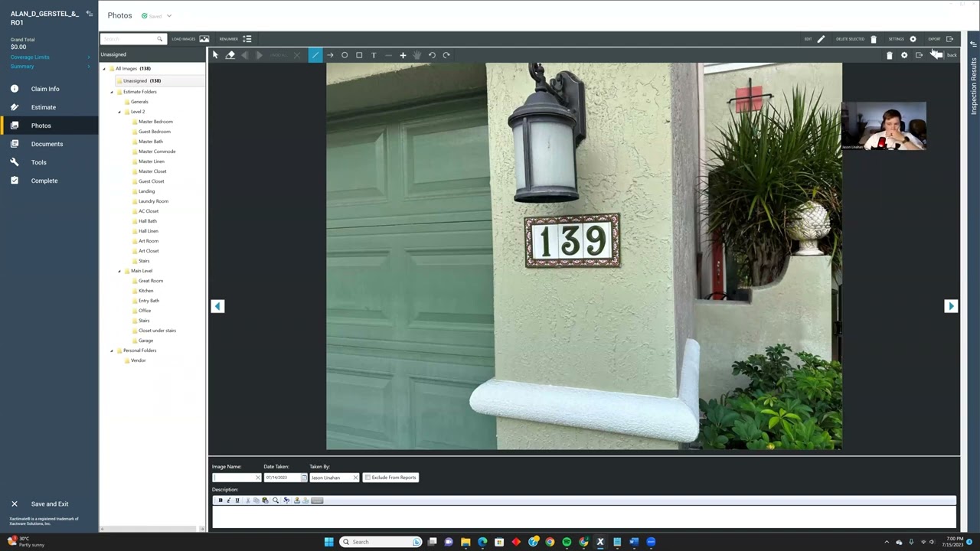Select the pointer arrow tool
The image size is (980, 551).
click(215, 55)
